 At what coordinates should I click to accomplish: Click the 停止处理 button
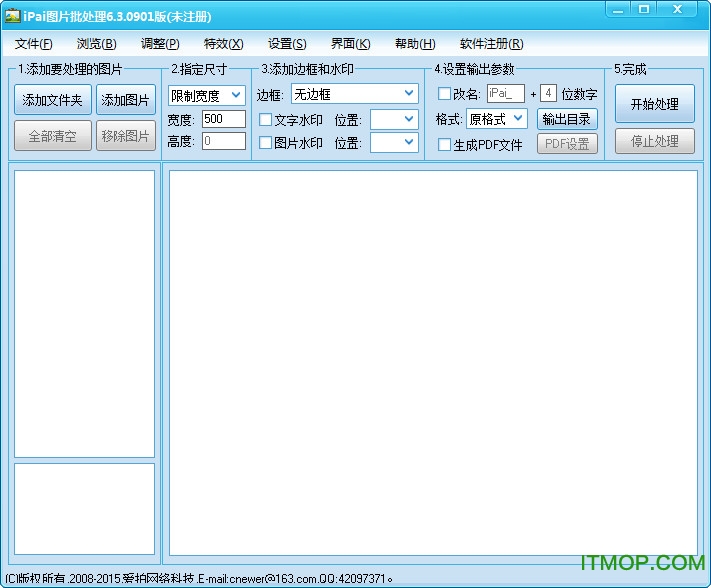pos(654,141)
